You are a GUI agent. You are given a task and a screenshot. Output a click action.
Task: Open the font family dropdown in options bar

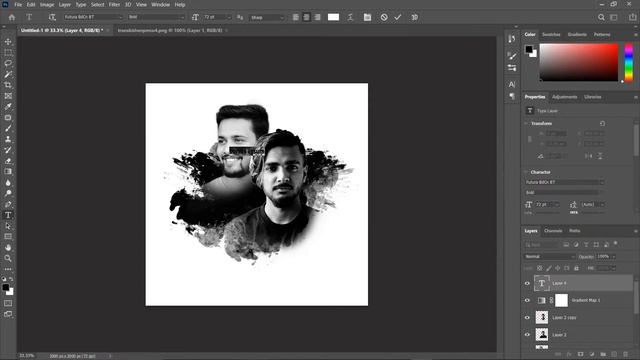[x=93, y=17]
